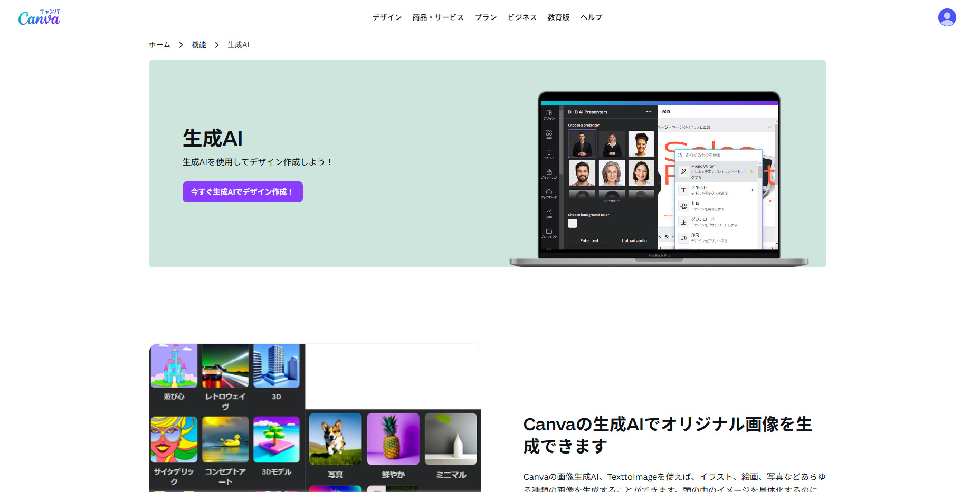This screenshot has width=980, height=492.
Task: Open the ヘルプ menu in the header
Action: coord(591,17)
